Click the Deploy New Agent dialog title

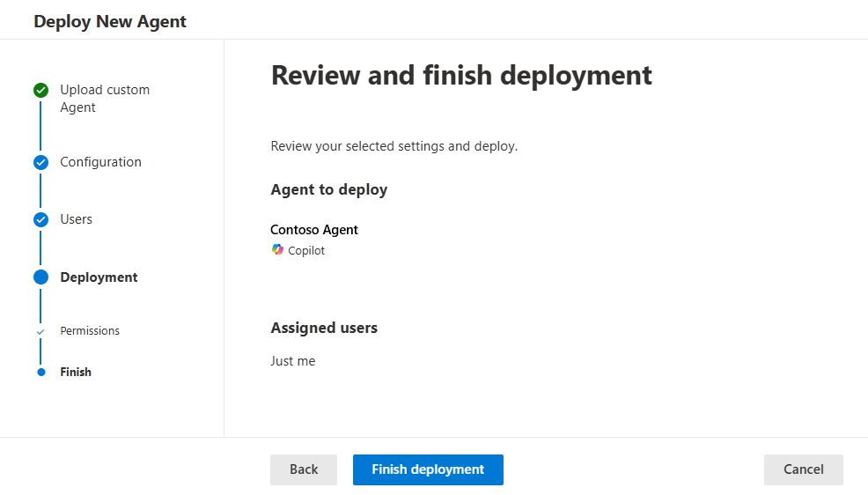110,21
